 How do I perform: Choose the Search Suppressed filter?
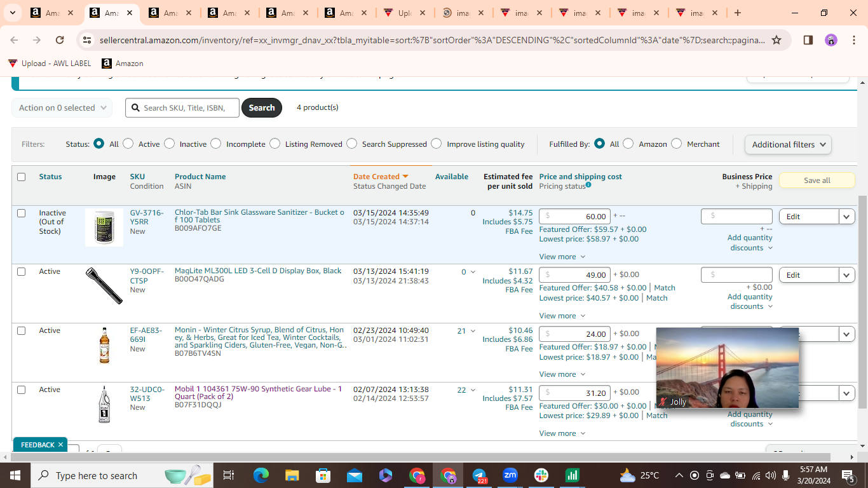point(352,144)
